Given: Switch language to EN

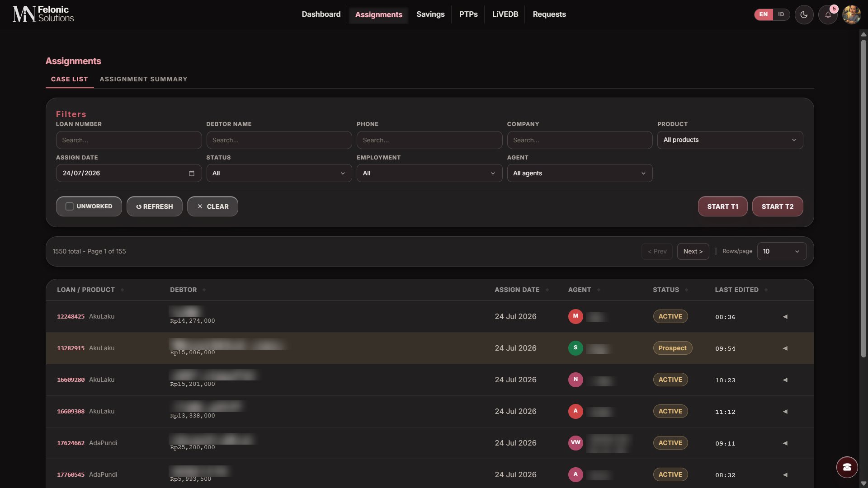Looking at the screenshot, I should point(763,14).
